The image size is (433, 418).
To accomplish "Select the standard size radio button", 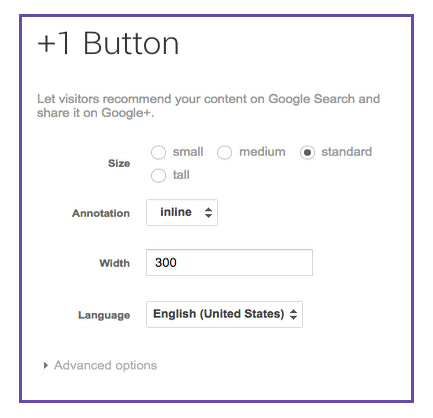I will coord(307,152).
